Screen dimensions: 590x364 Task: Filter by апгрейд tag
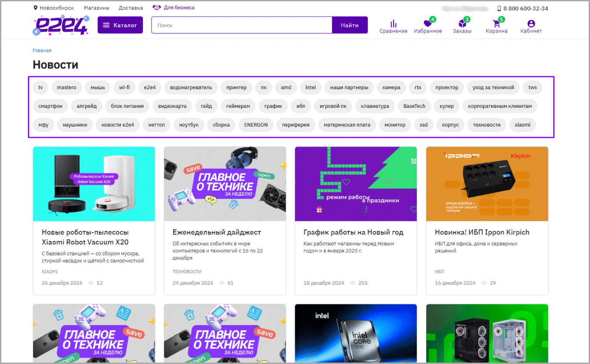tap(87, 106)
